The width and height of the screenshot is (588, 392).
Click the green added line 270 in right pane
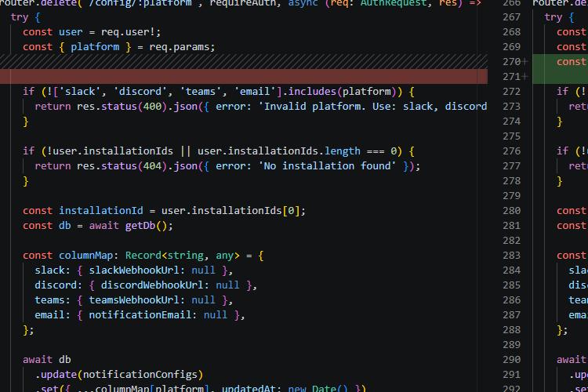click(561, 61)
